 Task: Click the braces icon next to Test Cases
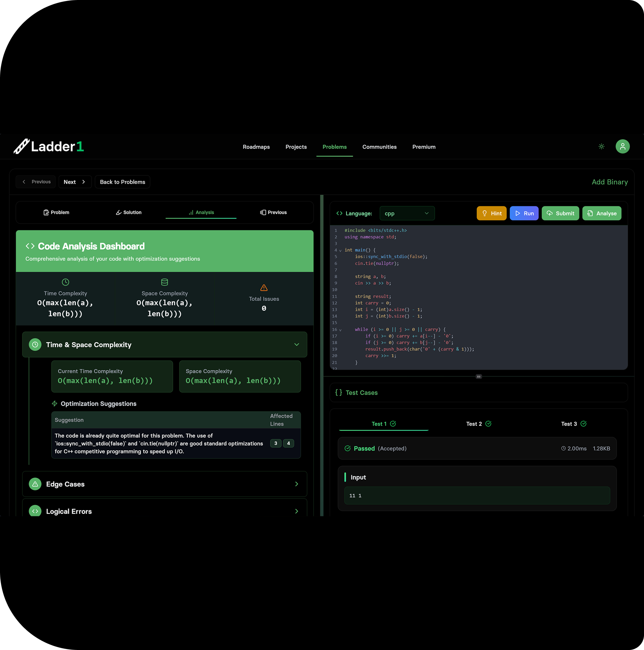(x=339, y=392)
